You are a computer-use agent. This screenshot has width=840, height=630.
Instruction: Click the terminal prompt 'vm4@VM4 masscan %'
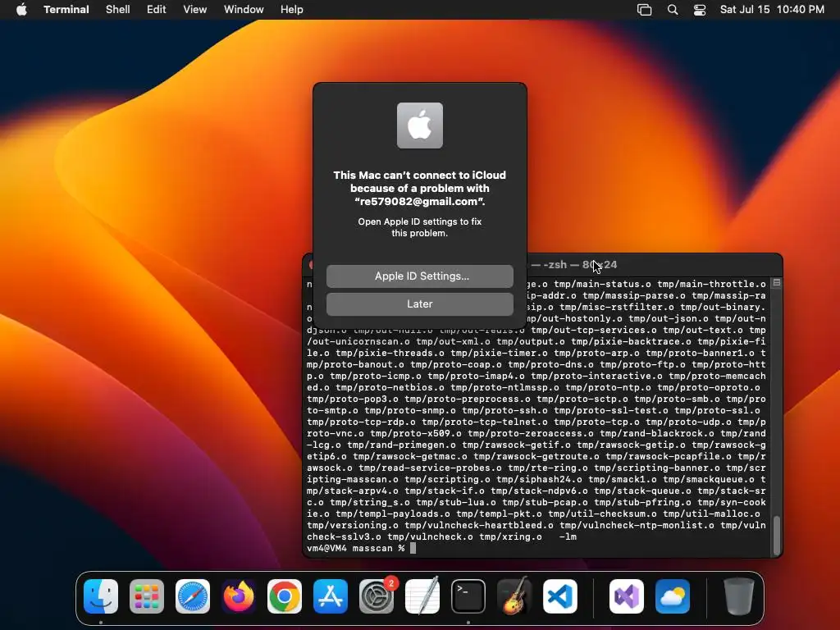pos(356,549)
